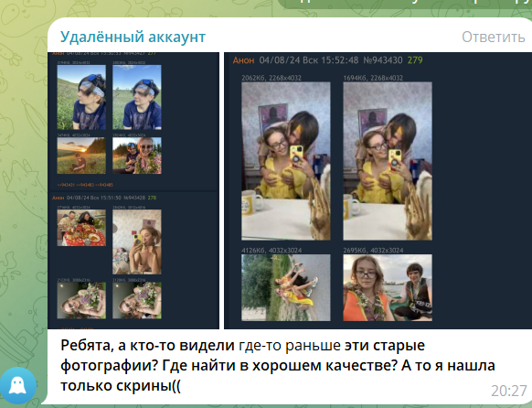Click the green 279 post counter
532x408 pixels.
click(x=415, y=60)
